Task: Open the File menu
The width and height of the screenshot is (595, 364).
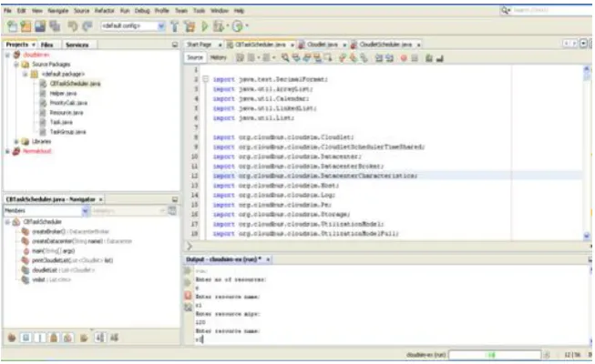Action: click(7, 11)
